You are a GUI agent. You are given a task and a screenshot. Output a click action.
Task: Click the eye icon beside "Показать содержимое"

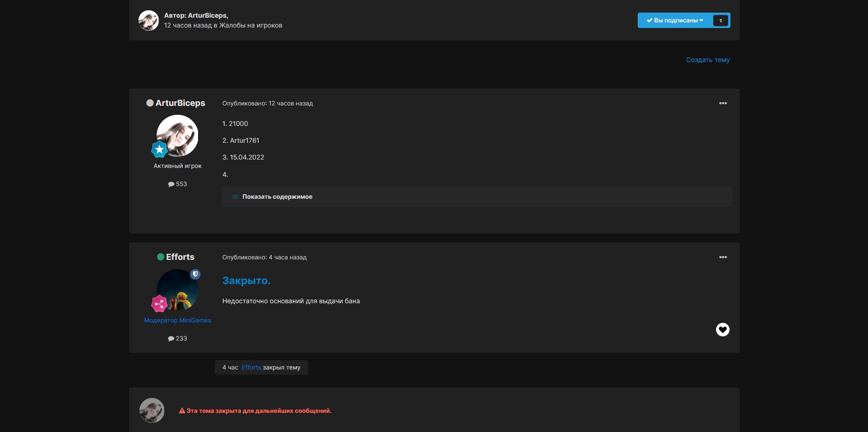235,197
